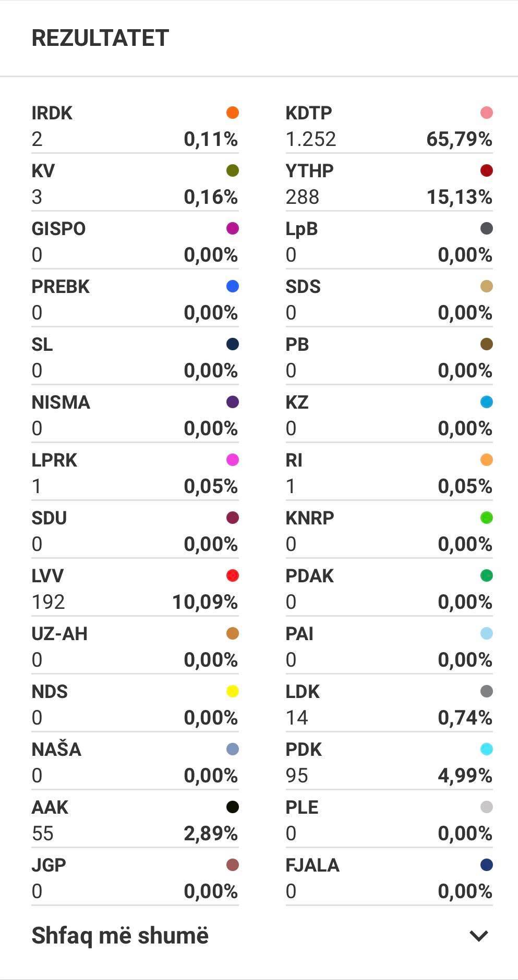Click the orange dot next to IRDK
The height and width of the screenshot is (980, 518).
[x=232, y=113]
